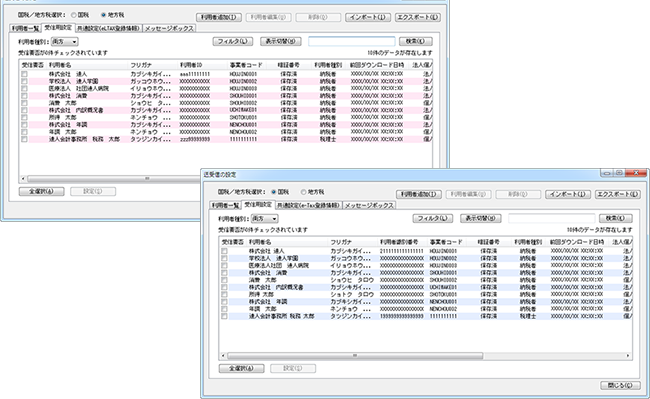The width and height of the screenshot is (650, 399).
Task: Select 国税 radio button in front window
Action: (274, 192)
